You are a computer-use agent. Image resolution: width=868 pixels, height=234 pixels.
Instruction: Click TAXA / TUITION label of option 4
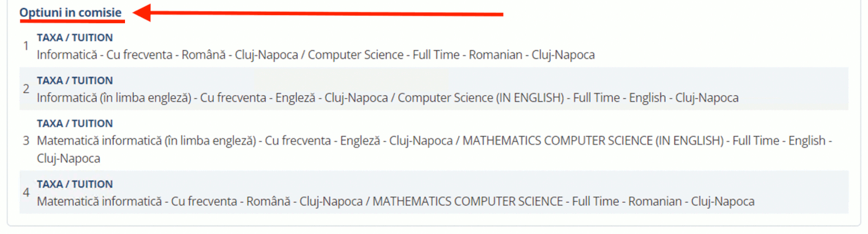pos(75,184)
